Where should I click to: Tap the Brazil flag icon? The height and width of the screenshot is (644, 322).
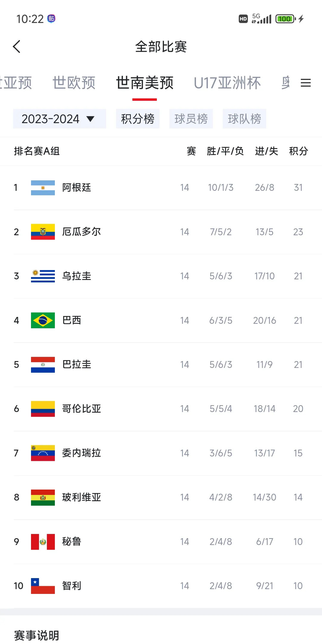(43, 320)
